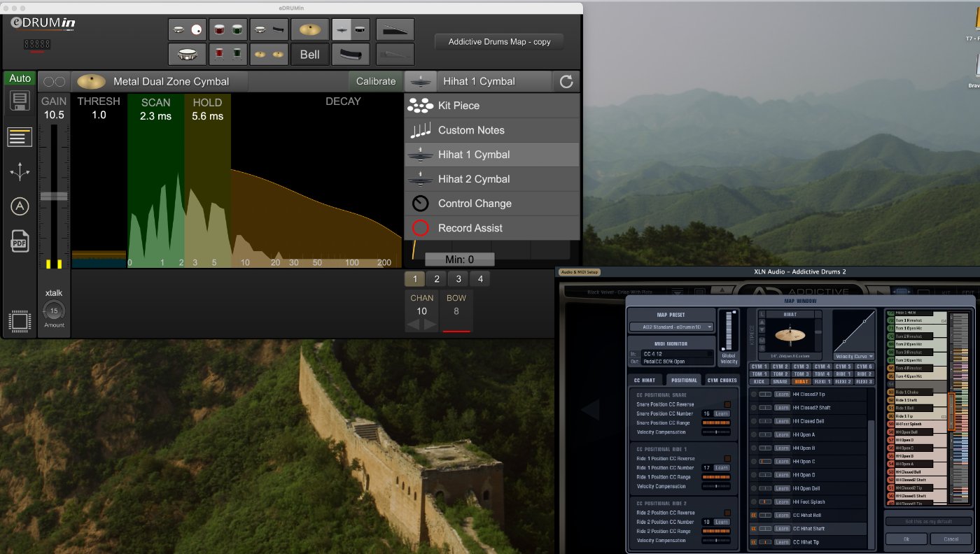Select the SNARE kitpiece tab
The image size is (980, 554).
780,381
